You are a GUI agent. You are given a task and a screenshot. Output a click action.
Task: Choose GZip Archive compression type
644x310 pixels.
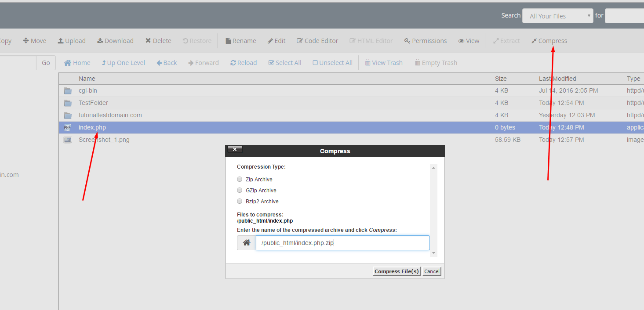pyautogui.click(x=240, y=190)
